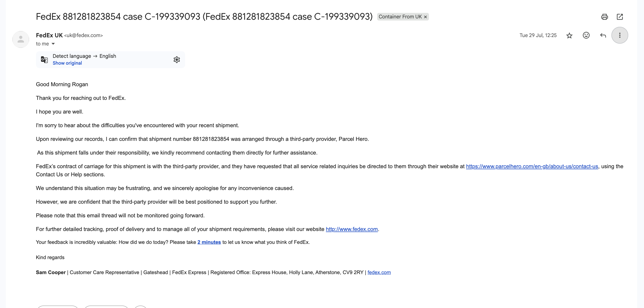The width and height of the screenshot is (644, 308).
Task: Click the English target language option
Action: pos(108,56)
